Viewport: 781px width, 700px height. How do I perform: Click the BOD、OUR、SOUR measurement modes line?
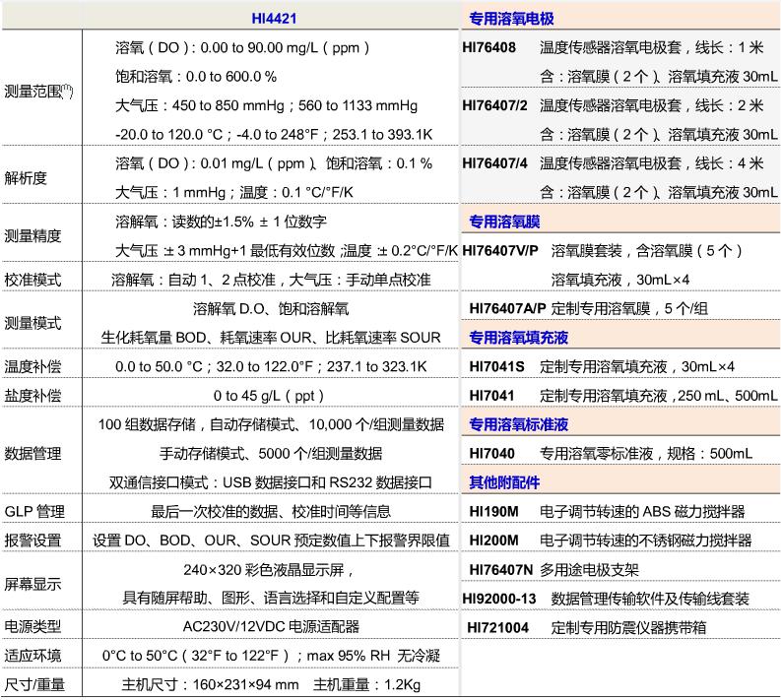click(271, 338)
